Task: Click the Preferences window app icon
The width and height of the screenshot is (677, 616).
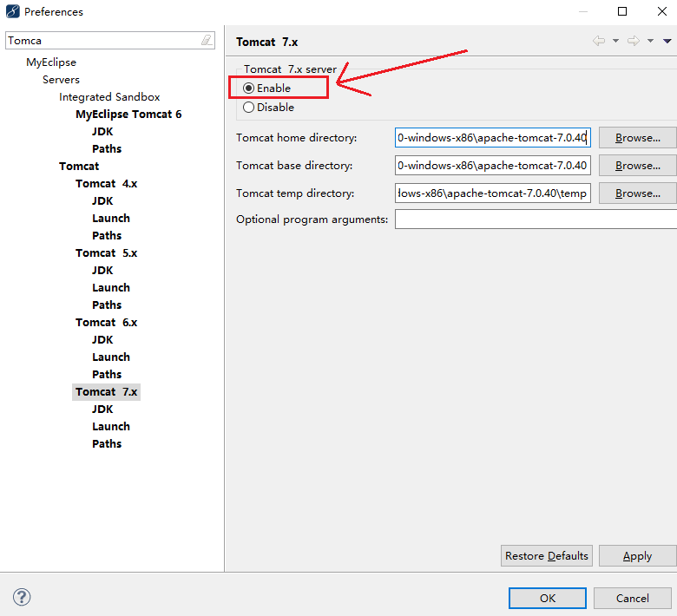Action: (12, 11)
